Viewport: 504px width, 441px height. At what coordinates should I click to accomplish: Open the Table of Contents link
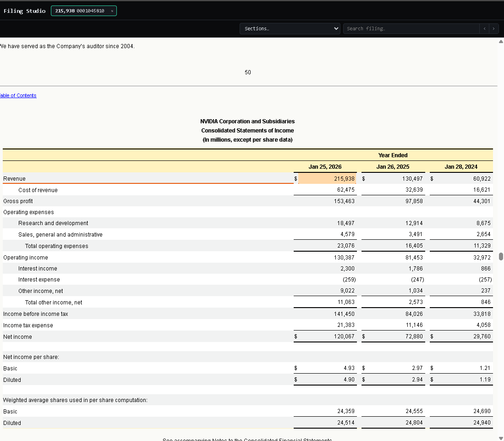[x=18, y=95]
